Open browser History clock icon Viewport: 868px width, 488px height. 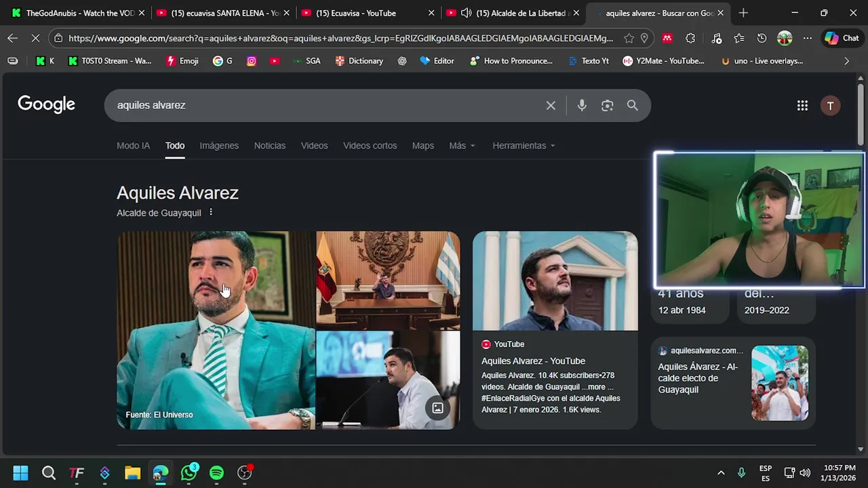[762, 39]
